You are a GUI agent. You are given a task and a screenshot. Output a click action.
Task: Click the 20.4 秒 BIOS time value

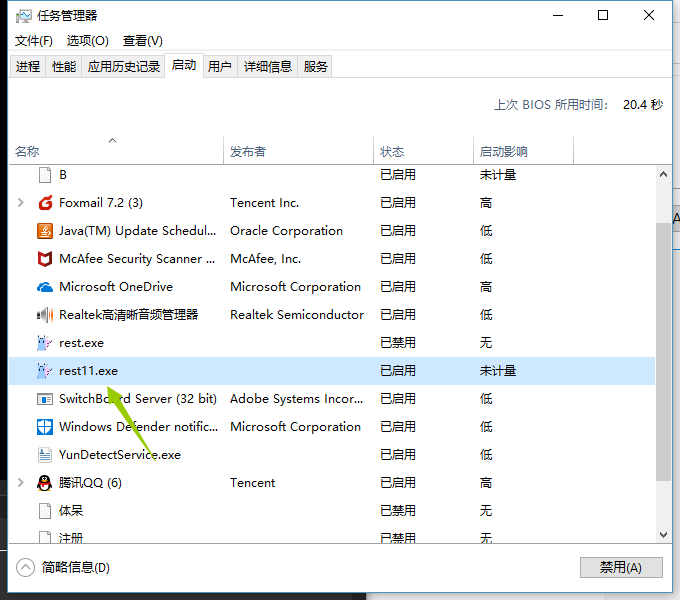(643, 104)
